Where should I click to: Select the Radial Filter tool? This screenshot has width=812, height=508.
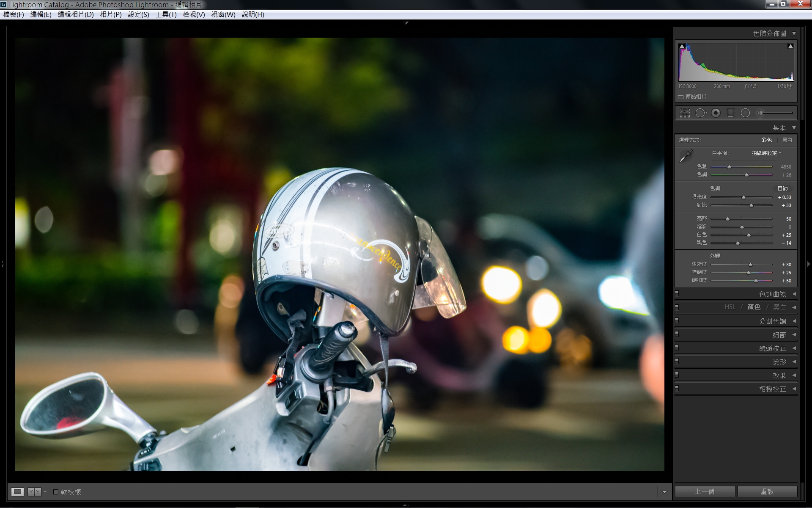pos(745,113)
